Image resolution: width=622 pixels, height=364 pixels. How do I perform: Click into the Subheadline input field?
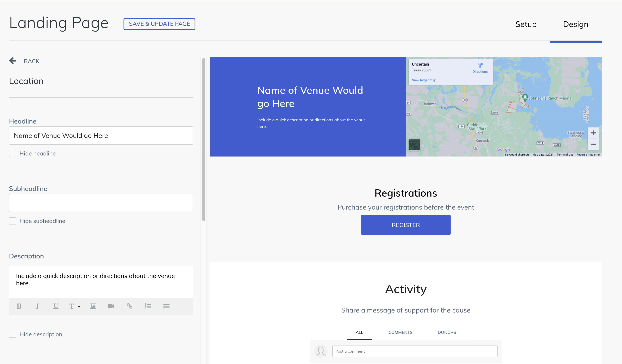point(101,203)
